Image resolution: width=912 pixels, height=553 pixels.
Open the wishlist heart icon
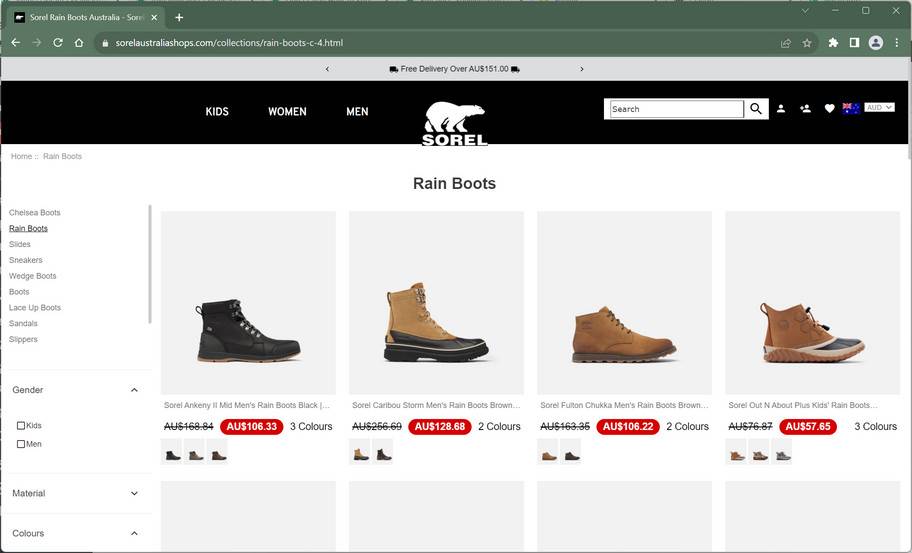pyautogui.click(x=829, y=108)
